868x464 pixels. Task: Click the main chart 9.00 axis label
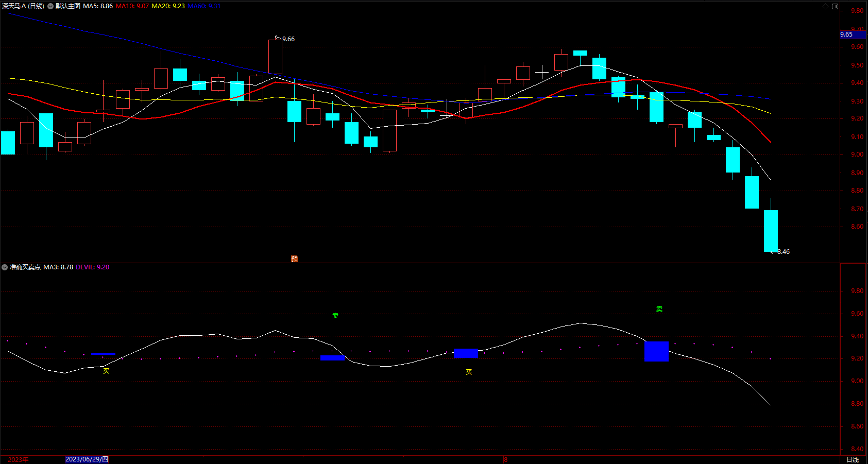click(857, 154)
